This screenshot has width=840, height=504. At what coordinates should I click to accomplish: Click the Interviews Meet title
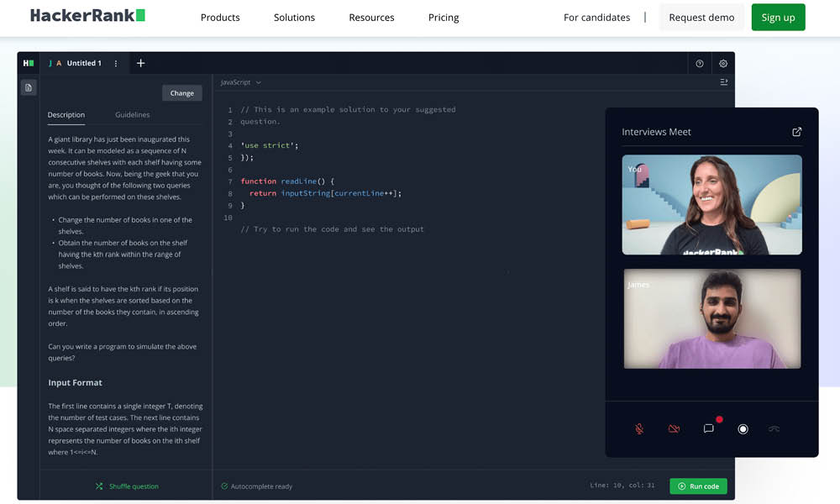click(656, 132)
